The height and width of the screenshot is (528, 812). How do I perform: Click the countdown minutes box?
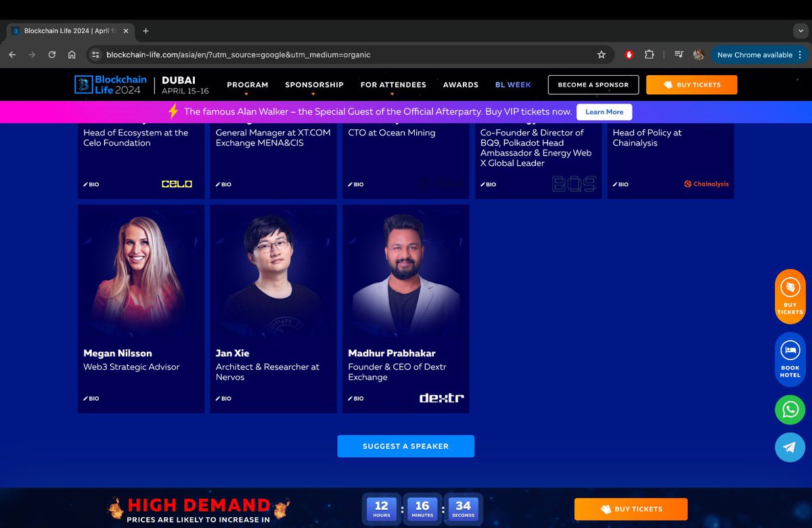(422, 508)
